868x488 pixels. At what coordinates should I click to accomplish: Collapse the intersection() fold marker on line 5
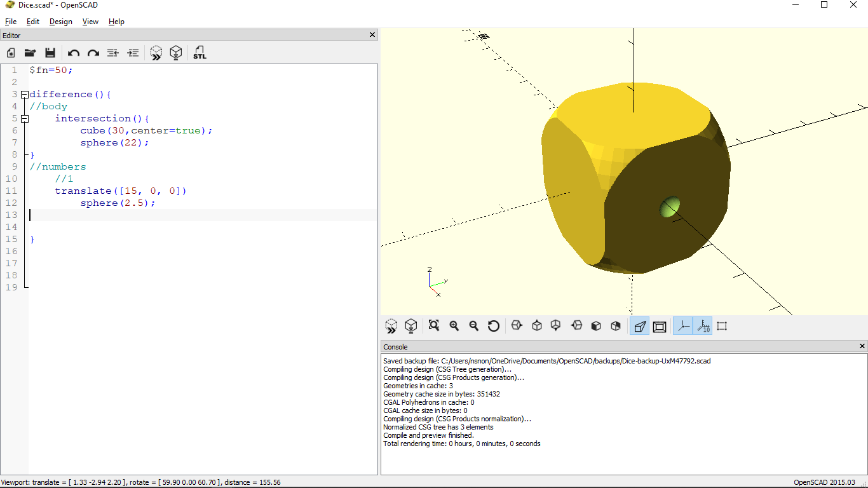pyautogui.click(x=25, y=119)
